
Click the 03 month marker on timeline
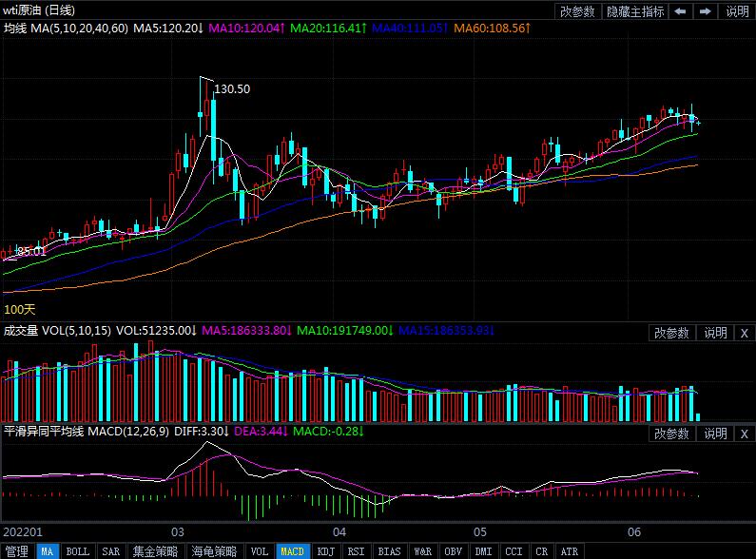[x=177, y=531]
